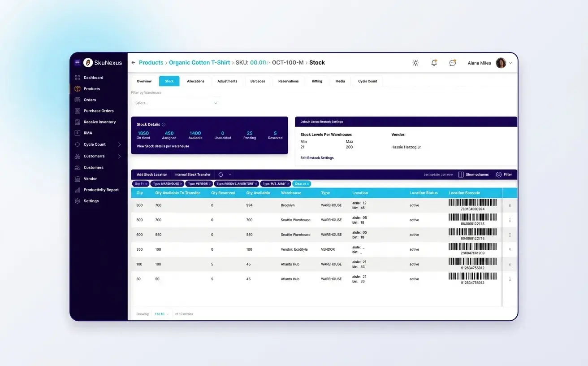The width and height of the screenshot is (588, 366).
Task: Open the notifications bell
Action: 433,63
